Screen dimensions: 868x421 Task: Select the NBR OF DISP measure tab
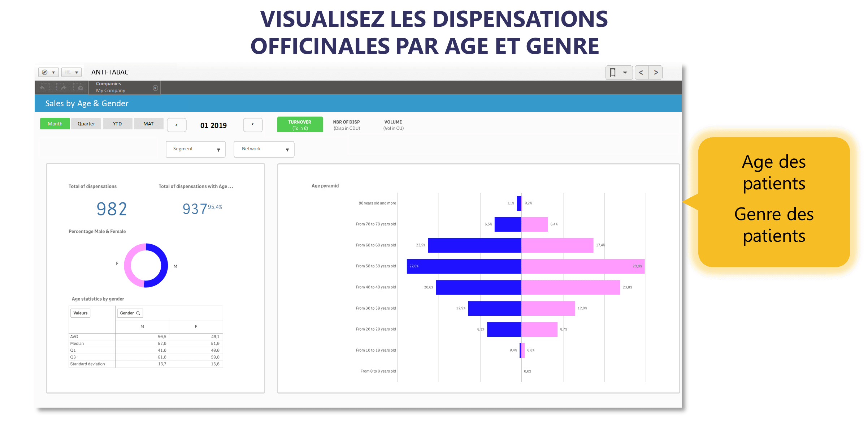347,125
